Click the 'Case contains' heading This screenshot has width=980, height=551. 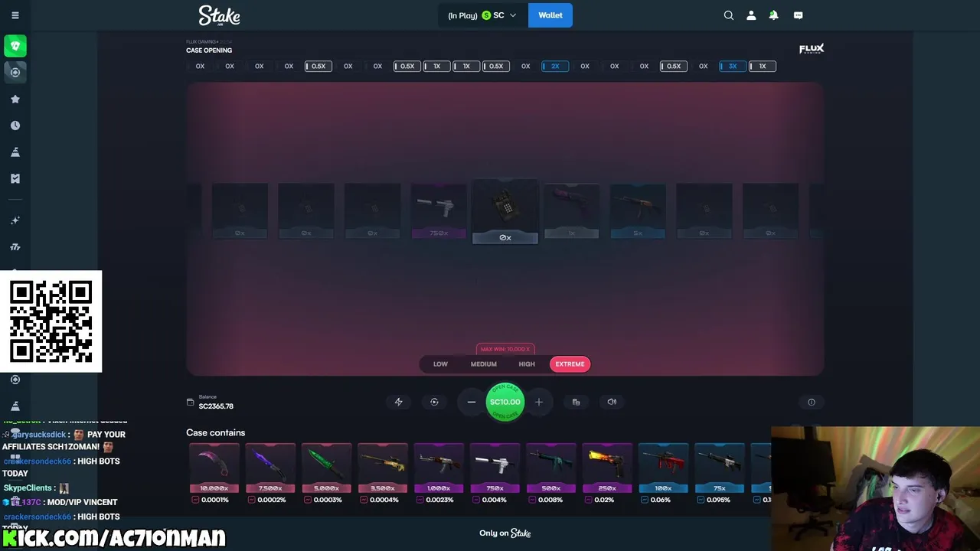click(x=216, y=433)
